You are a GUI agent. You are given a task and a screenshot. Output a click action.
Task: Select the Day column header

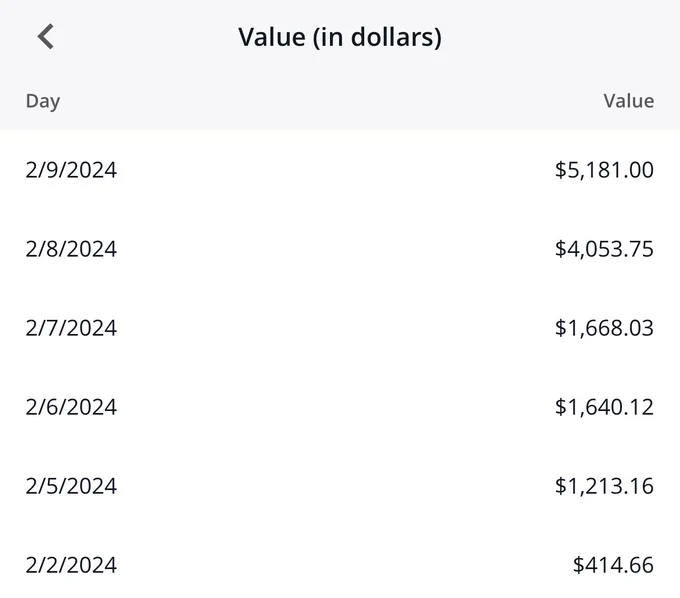point(43,101)
